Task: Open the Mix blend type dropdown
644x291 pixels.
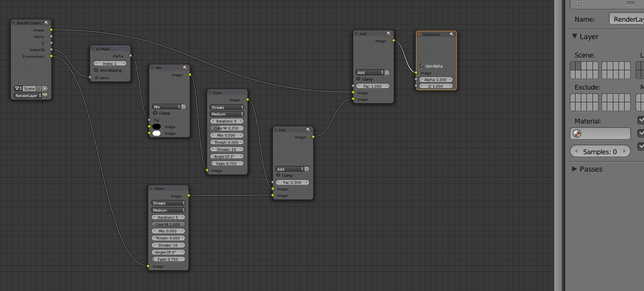Action: (x=166, y=107)
